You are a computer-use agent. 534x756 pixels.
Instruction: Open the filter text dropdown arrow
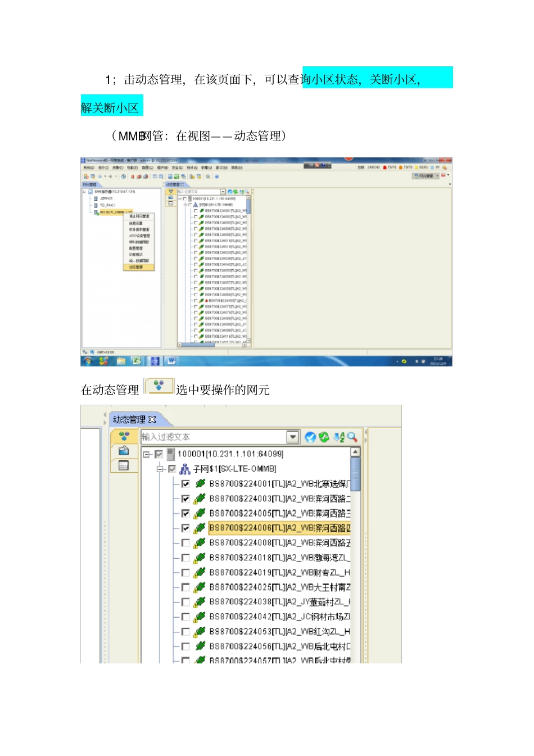[x=292, y=437]
